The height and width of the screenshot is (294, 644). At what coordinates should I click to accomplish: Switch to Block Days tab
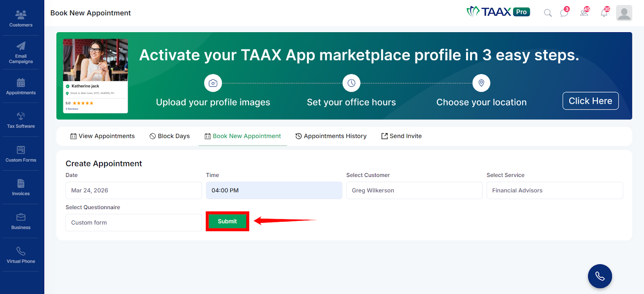pos(169,136)
